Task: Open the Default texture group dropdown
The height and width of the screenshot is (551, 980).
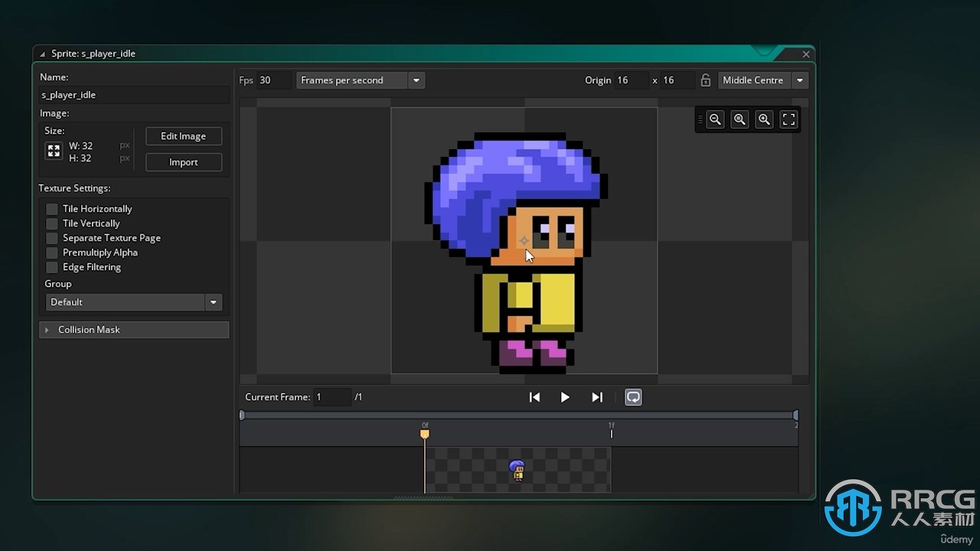Action: (x=133, y=302)
